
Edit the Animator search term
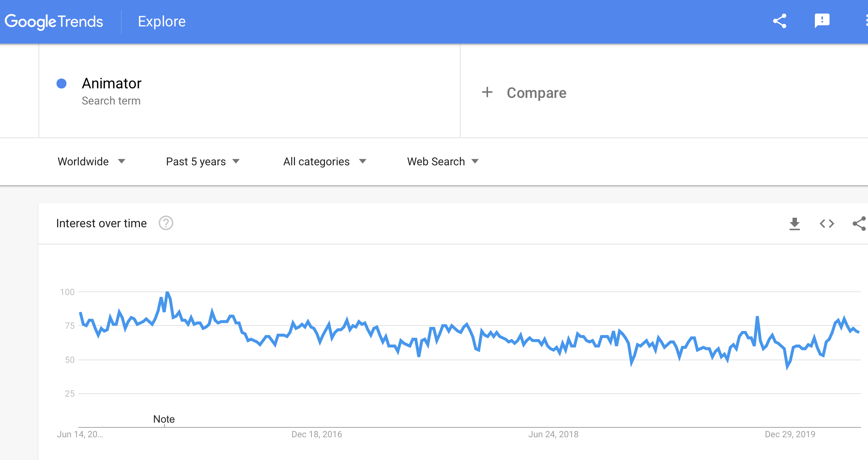(111, 84)
